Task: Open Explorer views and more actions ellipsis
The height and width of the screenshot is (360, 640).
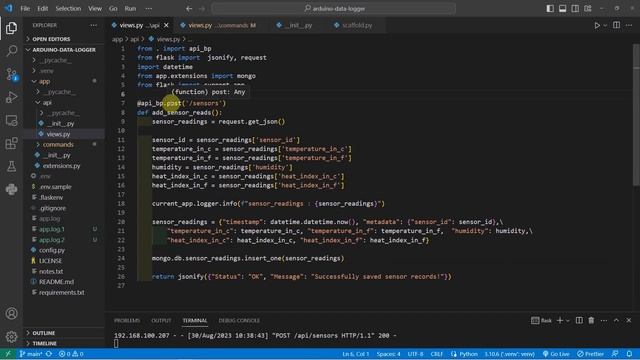Action: [x=93, y=25]
